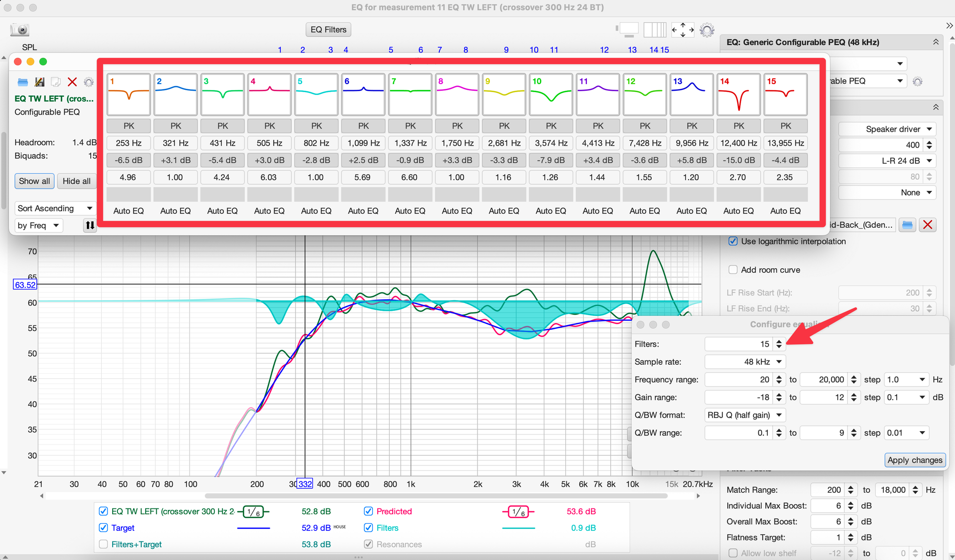Open graph controls gear in top toolbar

coord(707,30)
